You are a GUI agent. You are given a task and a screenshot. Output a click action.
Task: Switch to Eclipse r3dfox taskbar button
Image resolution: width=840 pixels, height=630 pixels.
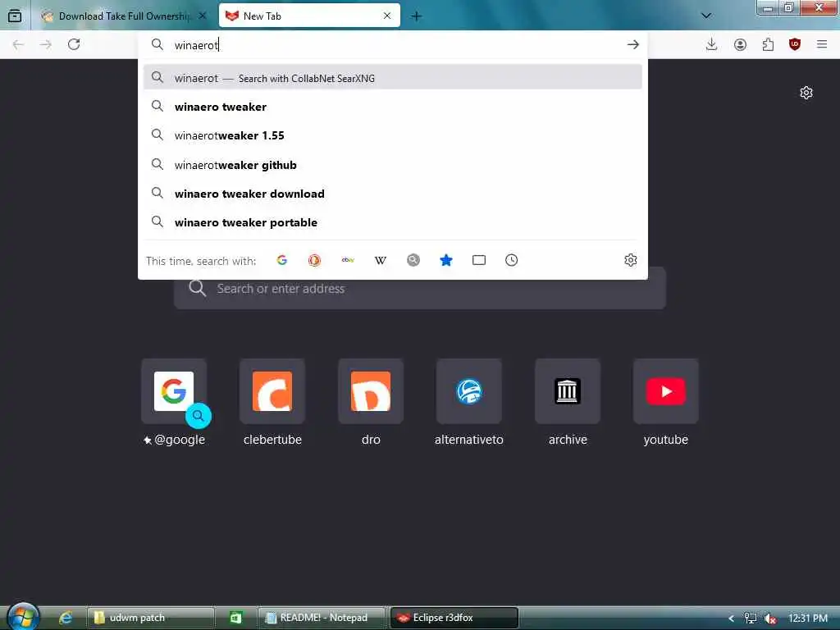tap(454, 618)
